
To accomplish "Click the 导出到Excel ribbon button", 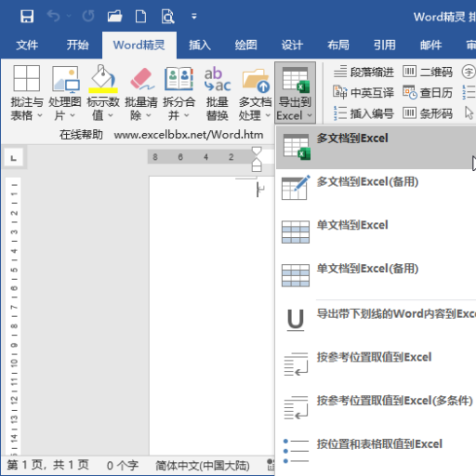I will (295, 92).
